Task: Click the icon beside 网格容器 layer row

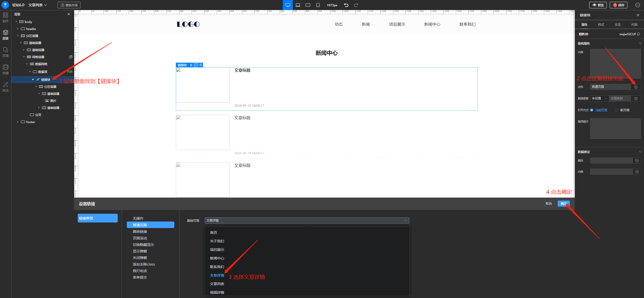Action: [71, 57]
